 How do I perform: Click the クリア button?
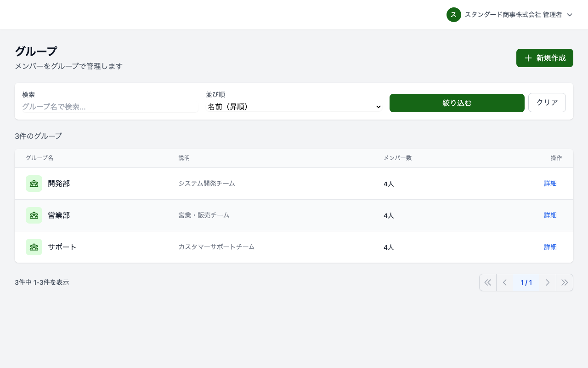click(547, 103)
